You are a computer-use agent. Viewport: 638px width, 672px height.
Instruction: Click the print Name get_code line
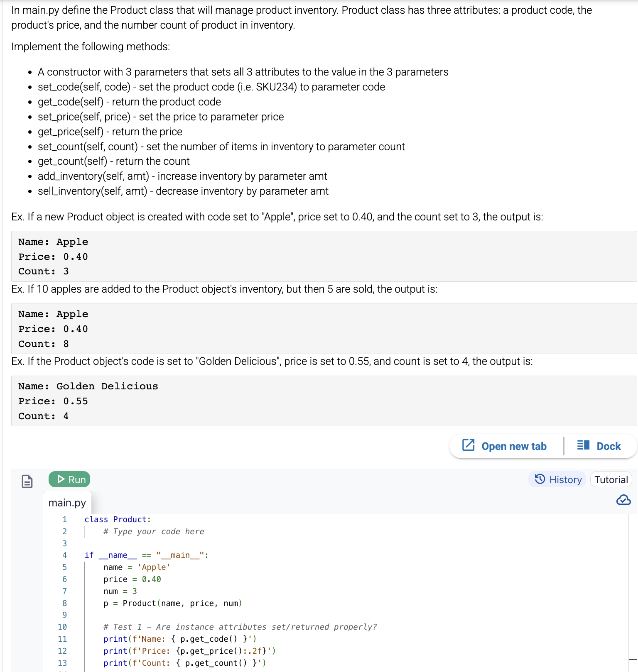pyautogui.click(x=180, y=639)
